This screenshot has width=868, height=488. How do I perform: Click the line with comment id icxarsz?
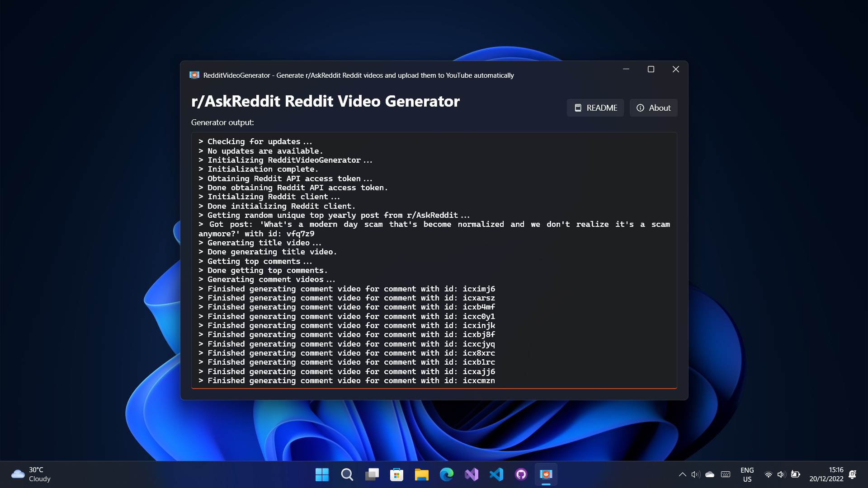[x=347, y=298]
